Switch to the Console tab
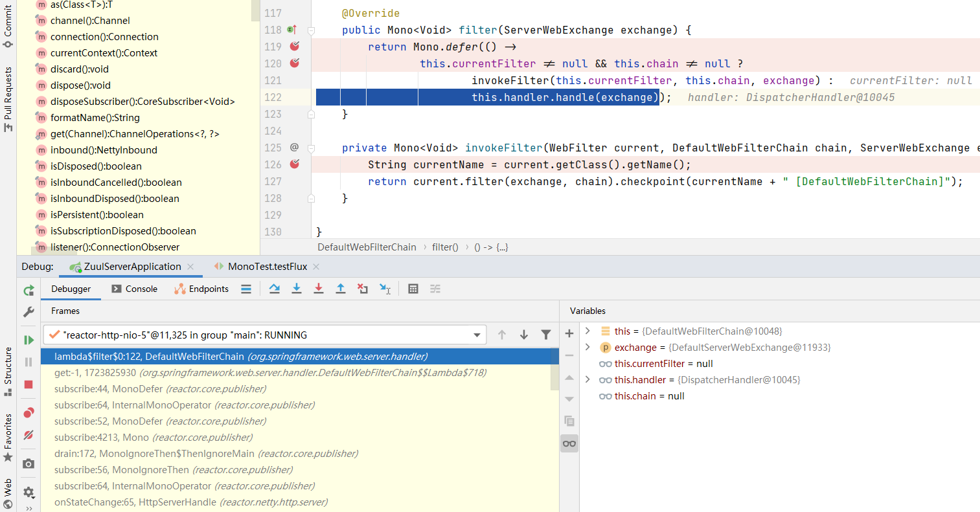 click(134, 289)
